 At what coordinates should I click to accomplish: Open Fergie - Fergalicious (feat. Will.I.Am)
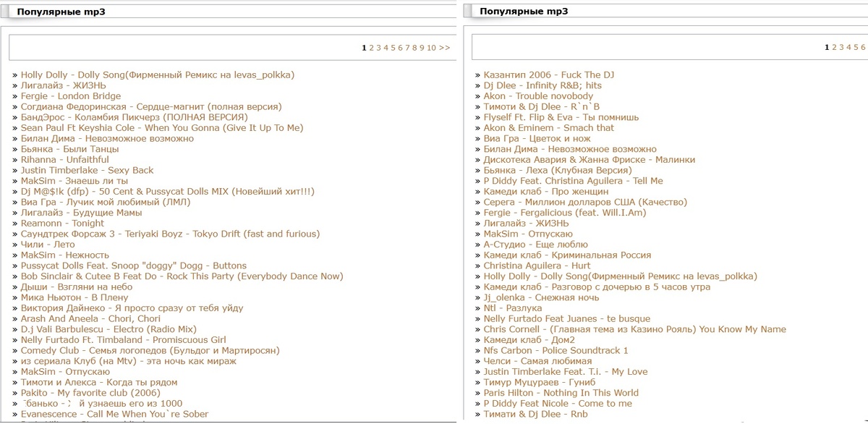pyautogui.click(x=565, y=213)
